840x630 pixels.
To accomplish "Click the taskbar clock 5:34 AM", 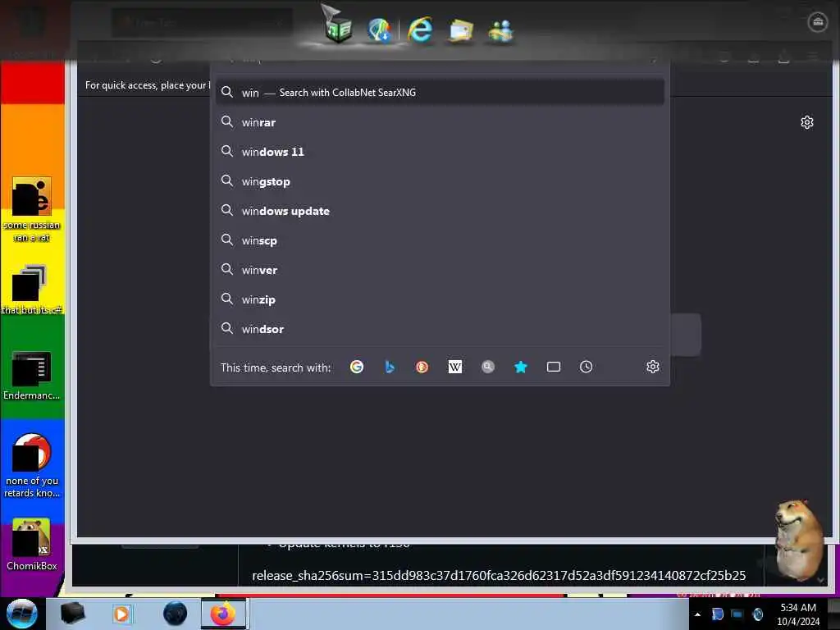I will click(x=798, y=614).
